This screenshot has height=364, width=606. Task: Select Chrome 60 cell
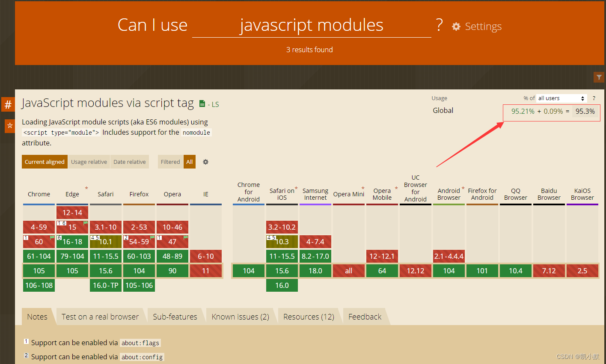click(x=39, y=242)
